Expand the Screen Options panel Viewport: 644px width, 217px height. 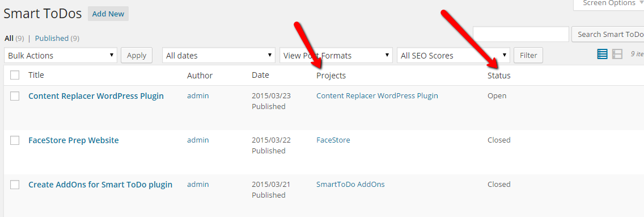[x=609, y=4]
